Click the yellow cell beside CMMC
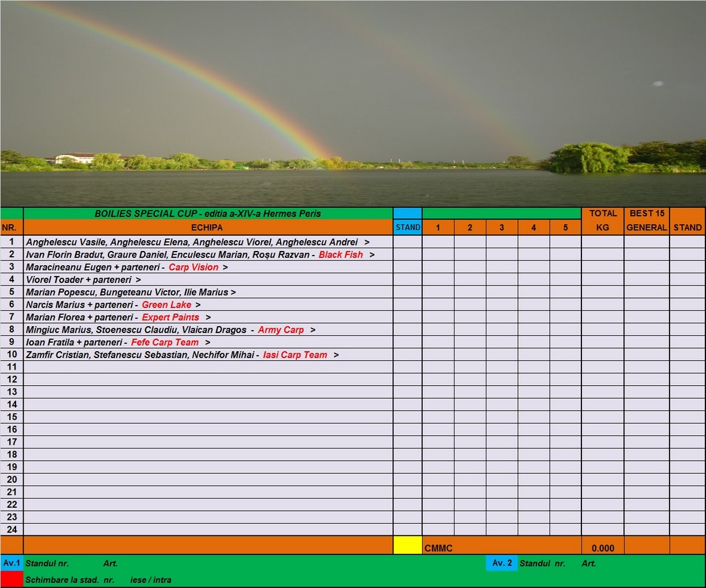Screen dimensions: 706x588 [408, 545]
